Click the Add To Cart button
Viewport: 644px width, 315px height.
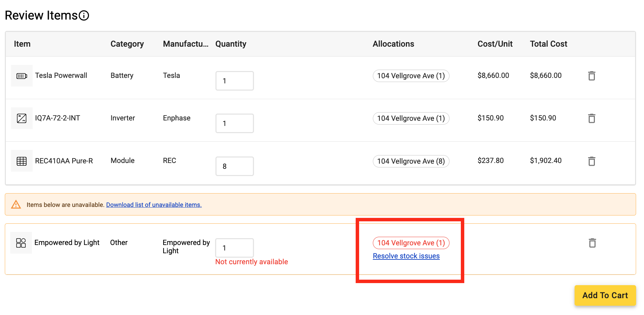[x=605, y=295]
